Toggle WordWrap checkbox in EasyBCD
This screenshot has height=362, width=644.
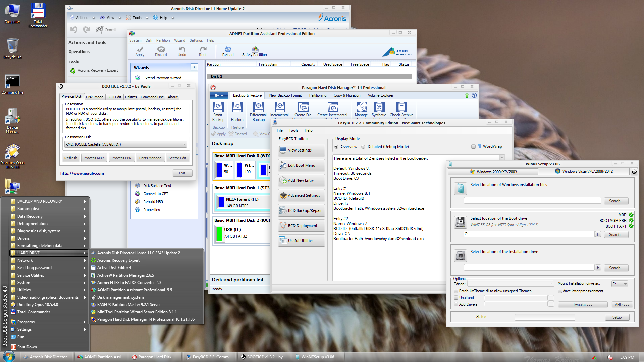tap(473, 146)
